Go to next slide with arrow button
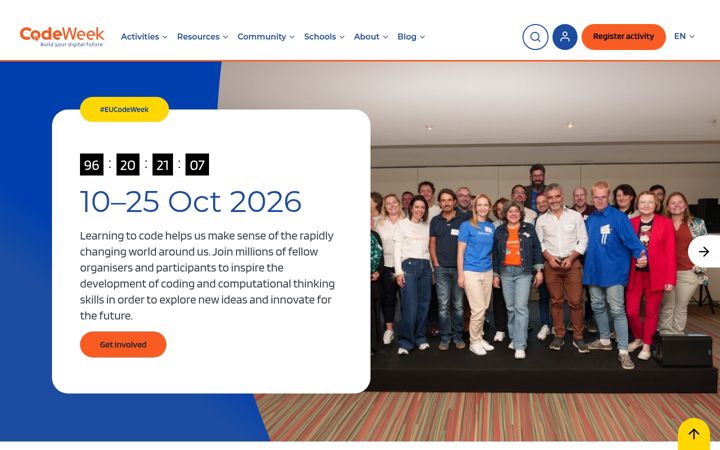Image resolution: width=720 pixels, height=450 pixels. click(x=704, y=251)
